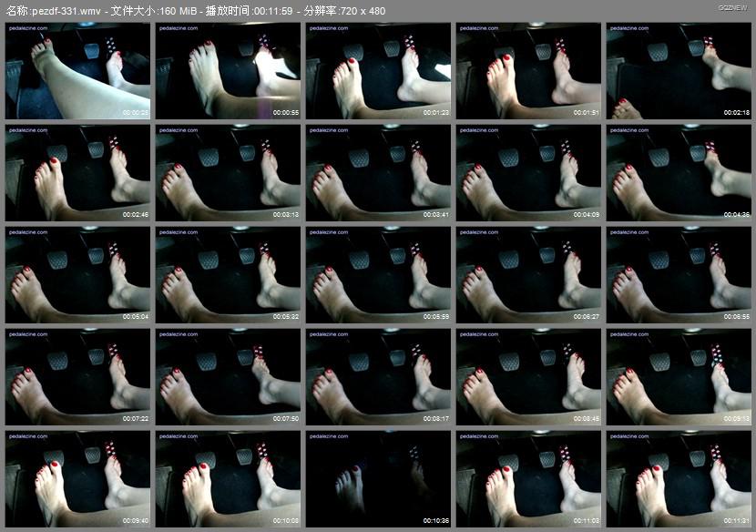Select the thumbnail marked 00:07:22
The width and height of the screenshot is (756, 532).
pos(77,377)
